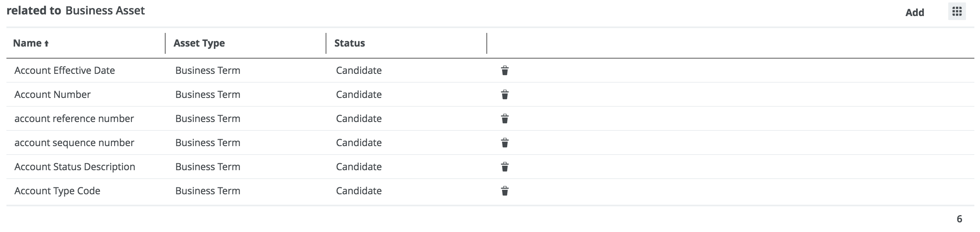Open the Account Status Description asset
Screen dimensions: 980x232
(75, 167)
